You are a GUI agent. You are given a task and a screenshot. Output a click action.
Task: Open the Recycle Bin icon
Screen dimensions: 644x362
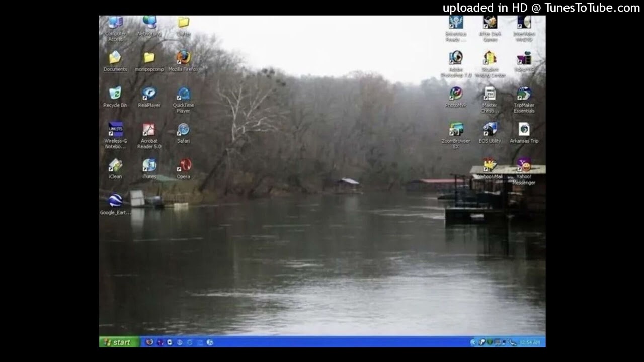coord(115,98)
